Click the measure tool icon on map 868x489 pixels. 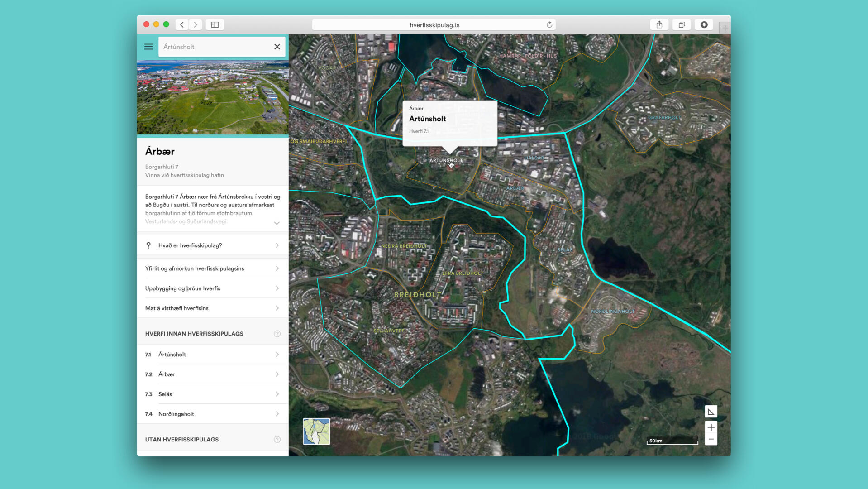711,412
